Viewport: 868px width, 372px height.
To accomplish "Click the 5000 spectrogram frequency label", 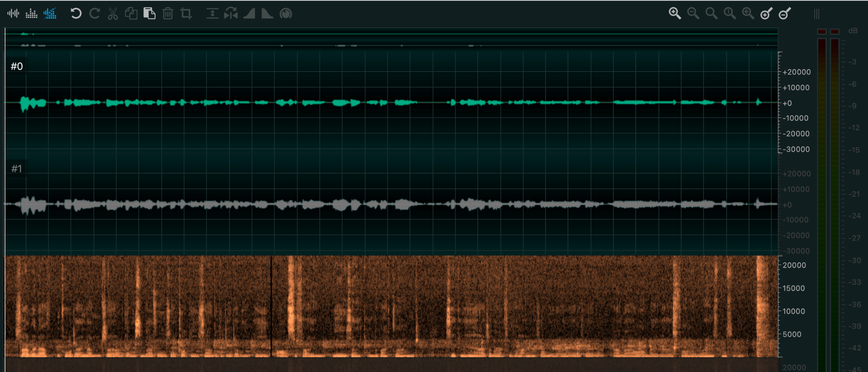I will [x=792, y=334].
